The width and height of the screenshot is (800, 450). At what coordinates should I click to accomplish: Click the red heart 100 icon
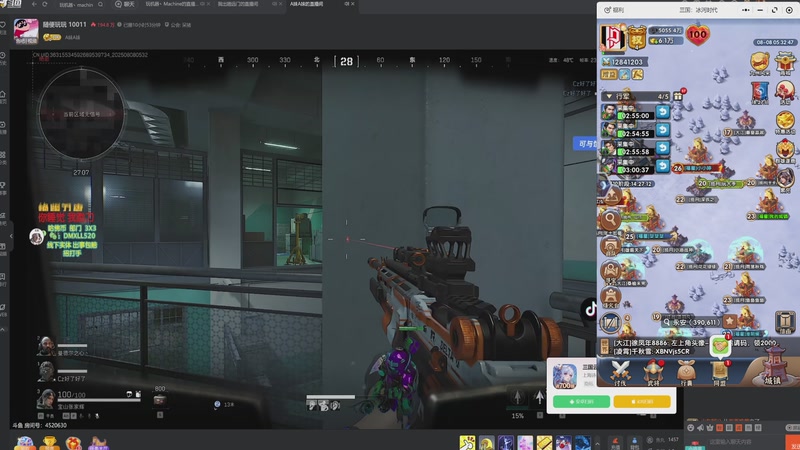pos(697,35)
